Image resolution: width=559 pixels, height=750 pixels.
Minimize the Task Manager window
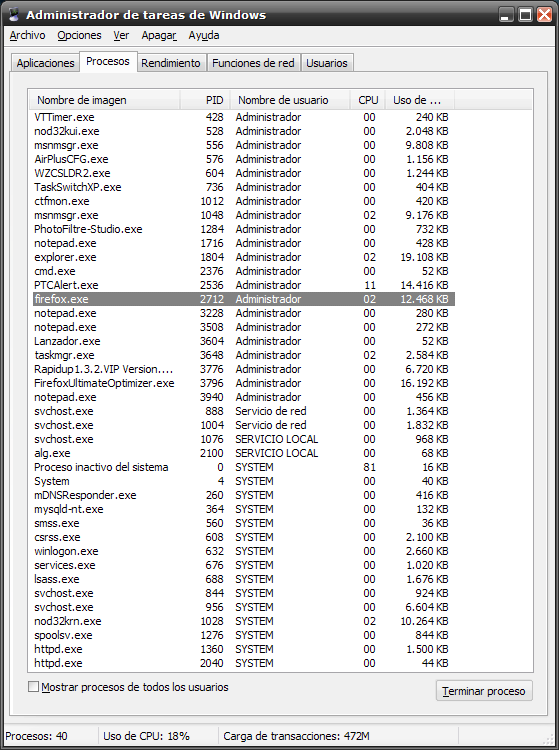506,15
